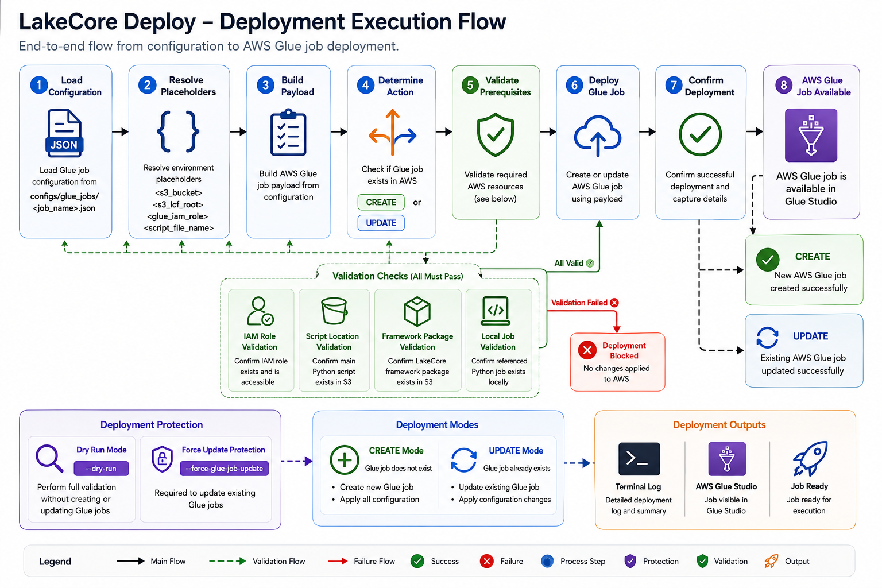This screenshot has height=588, width=882.
Task: Click the AWS Glue Studio purple icon in outputs
Action: click(727, 459)
